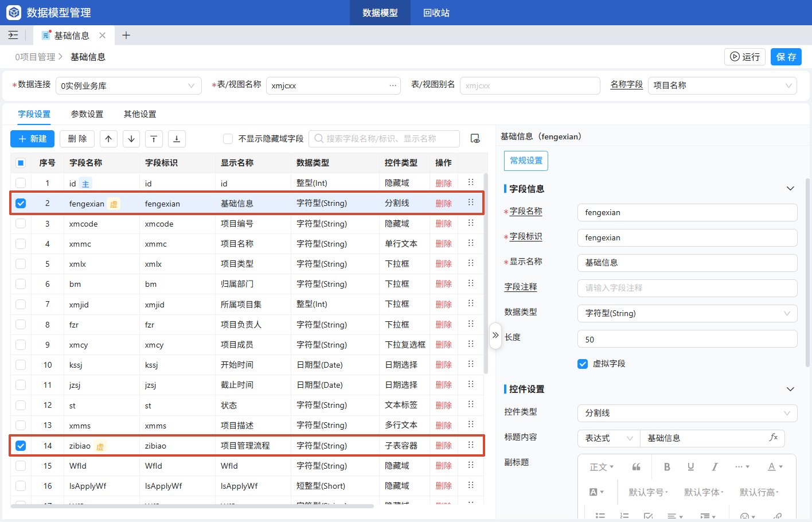812x522 pixels.
Task: Click the 新建 field button
Action: coord(32,139)
